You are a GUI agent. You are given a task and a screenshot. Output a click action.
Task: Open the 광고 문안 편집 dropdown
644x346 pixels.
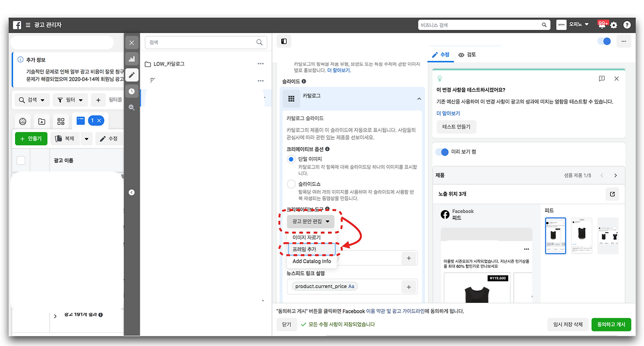tap(310, 222)
